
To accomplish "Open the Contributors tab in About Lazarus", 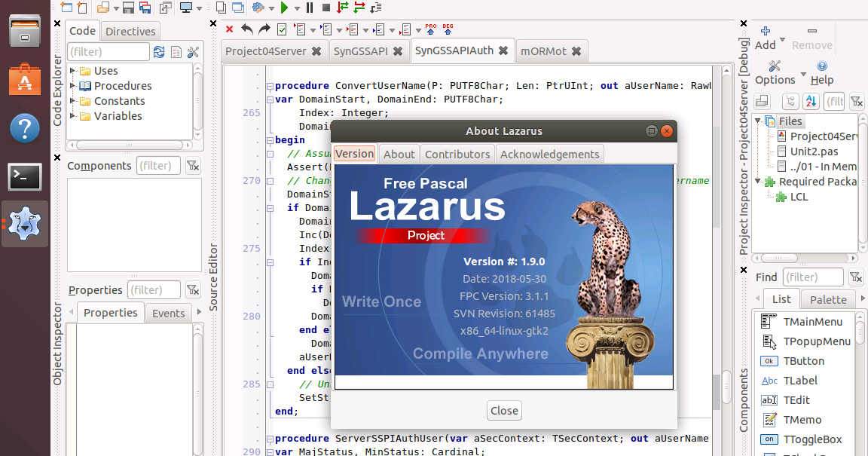I will point(457,153).
